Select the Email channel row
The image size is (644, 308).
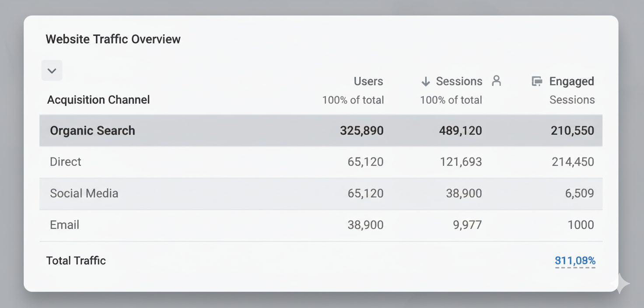point(65,225)
